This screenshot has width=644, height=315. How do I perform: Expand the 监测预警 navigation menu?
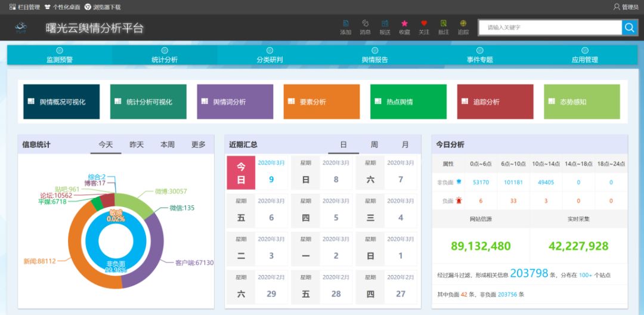[60, 55]
